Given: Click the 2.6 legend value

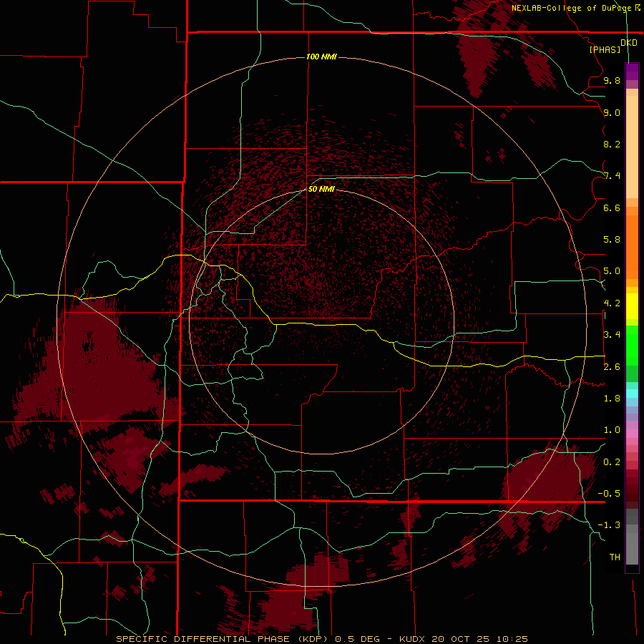Looking at the screenshot, I should 612,367.
